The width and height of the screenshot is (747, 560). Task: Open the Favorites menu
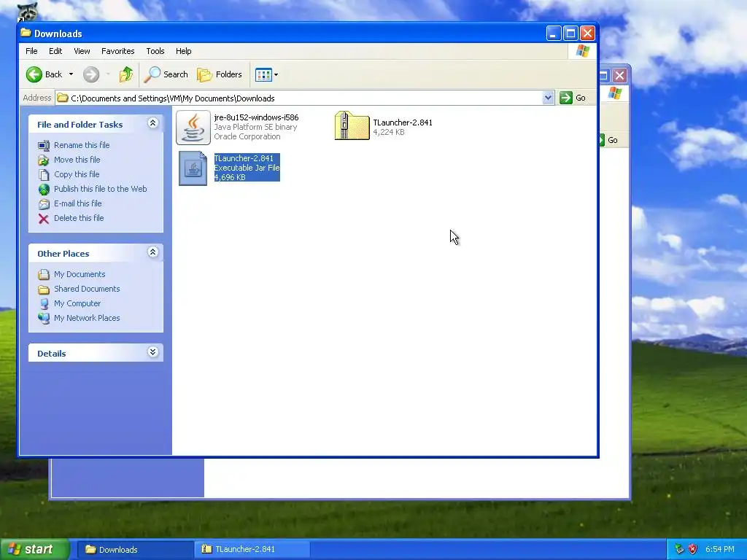coord(117,51)
